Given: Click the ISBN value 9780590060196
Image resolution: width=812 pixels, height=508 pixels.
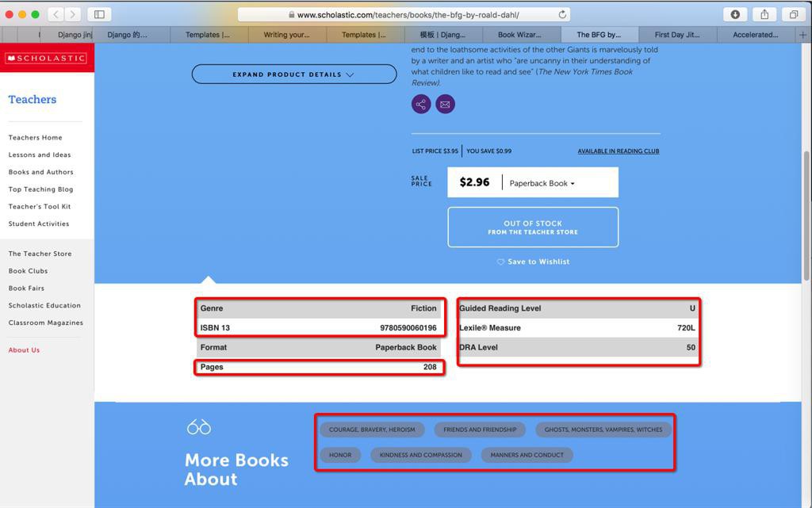Looking at the screenshot, I should pyautogui.click(x=408, y=328).
